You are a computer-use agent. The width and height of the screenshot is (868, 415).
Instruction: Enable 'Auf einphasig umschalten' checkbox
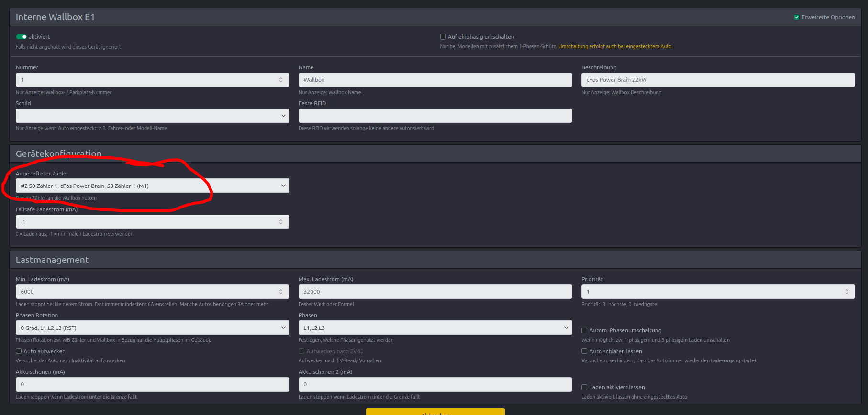point(443,37)
